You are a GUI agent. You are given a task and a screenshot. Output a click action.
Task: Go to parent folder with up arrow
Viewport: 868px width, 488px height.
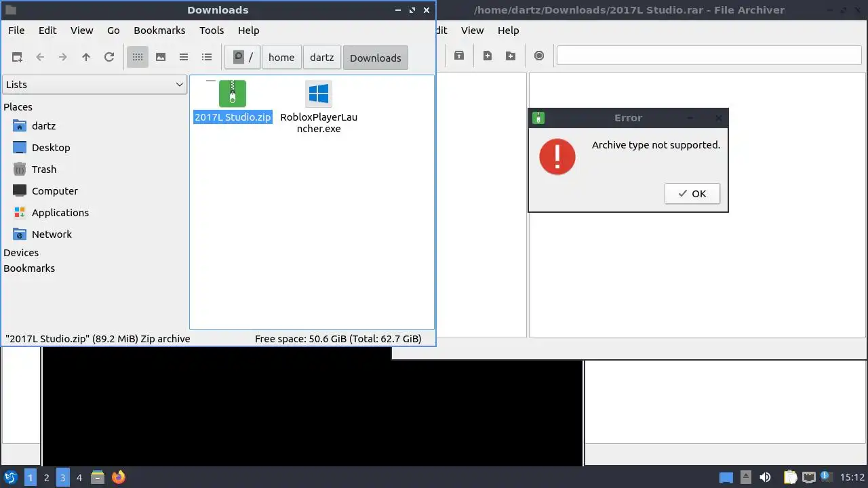tap(86, 58)
